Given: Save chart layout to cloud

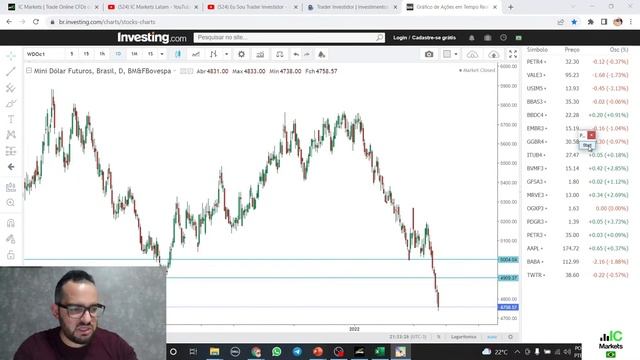Looking at the screenshot, I should 493,54.
